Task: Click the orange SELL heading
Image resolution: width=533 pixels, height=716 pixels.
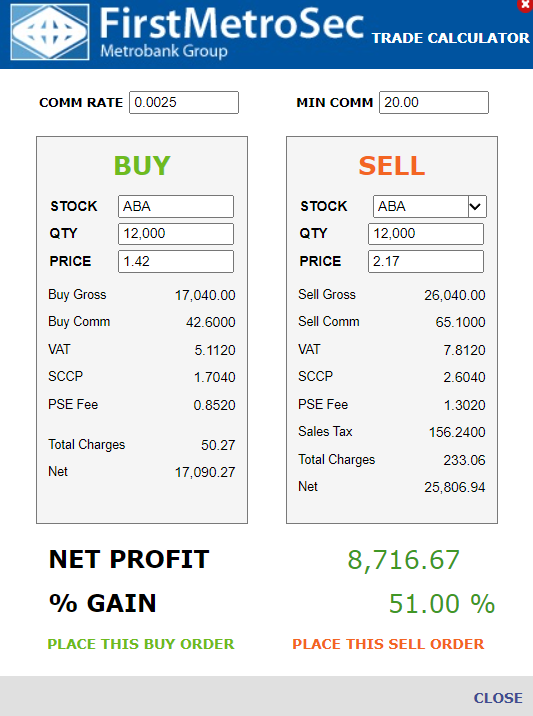Action: [x=392, y=165]
